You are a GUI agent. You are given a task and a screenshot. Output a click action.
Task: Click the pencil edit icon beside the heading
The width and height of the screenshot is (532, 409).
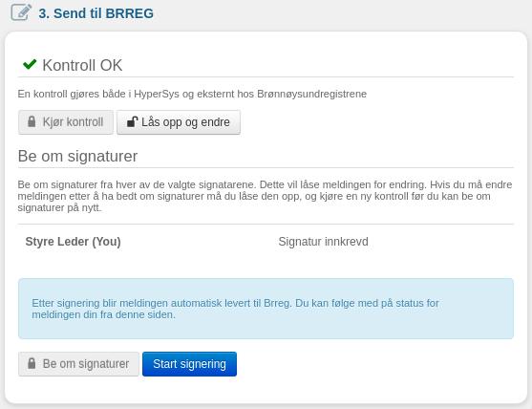point(21,12)
